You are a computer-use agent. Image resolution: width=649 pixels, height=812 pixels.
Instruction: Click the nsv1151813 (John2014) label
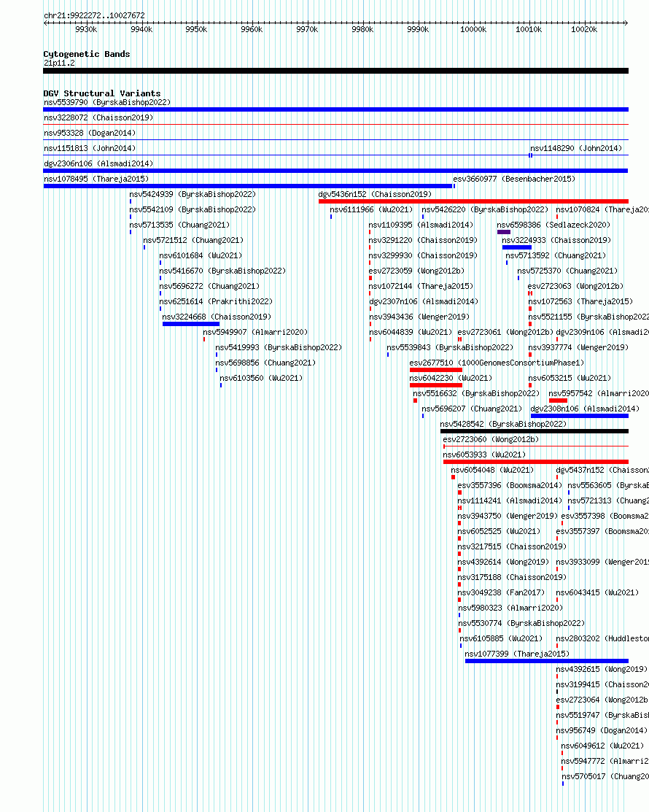point(90,149)
